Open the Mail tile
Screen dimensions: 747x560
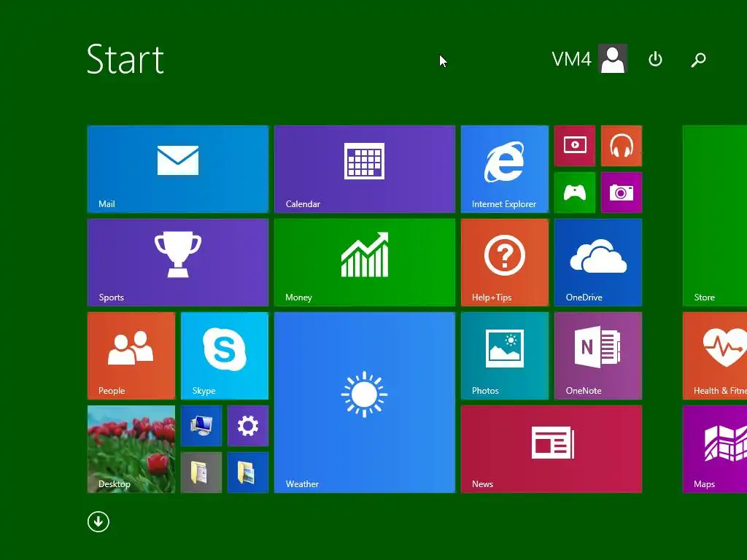(x=178, y=169)
